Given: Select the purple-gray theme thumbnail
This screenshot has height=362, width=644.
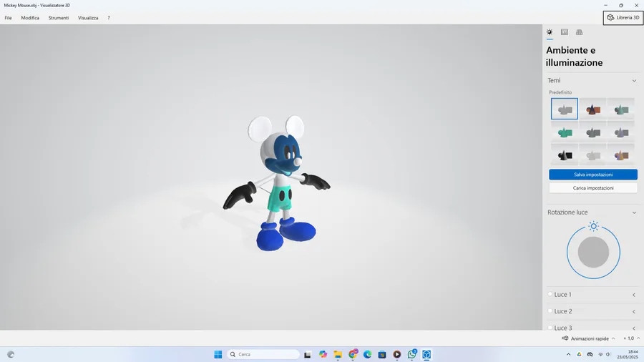Looking at the screenshot, I should point(621,132).
